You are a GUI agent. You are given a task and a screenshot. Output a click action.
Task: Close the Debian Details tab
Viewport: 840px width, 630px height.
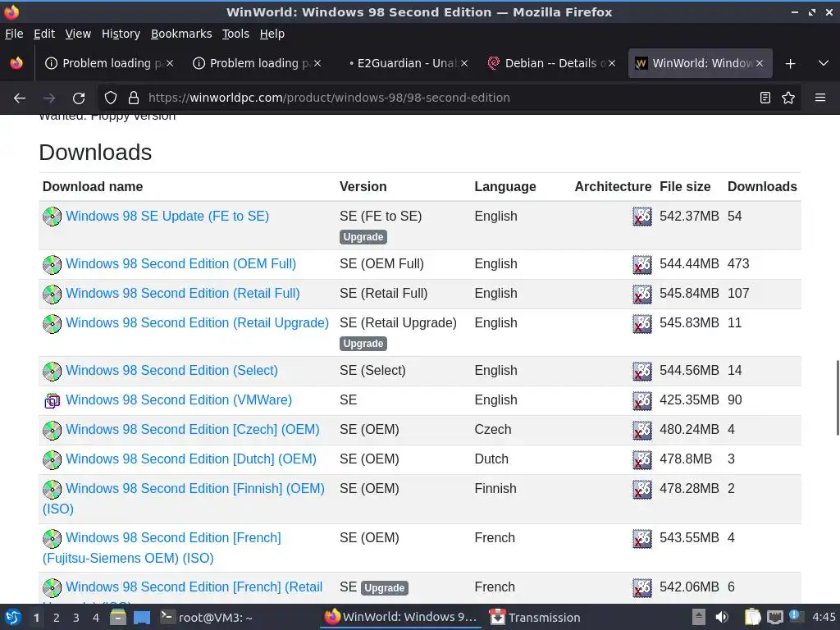pyautogui.click(x=612, y=63)
